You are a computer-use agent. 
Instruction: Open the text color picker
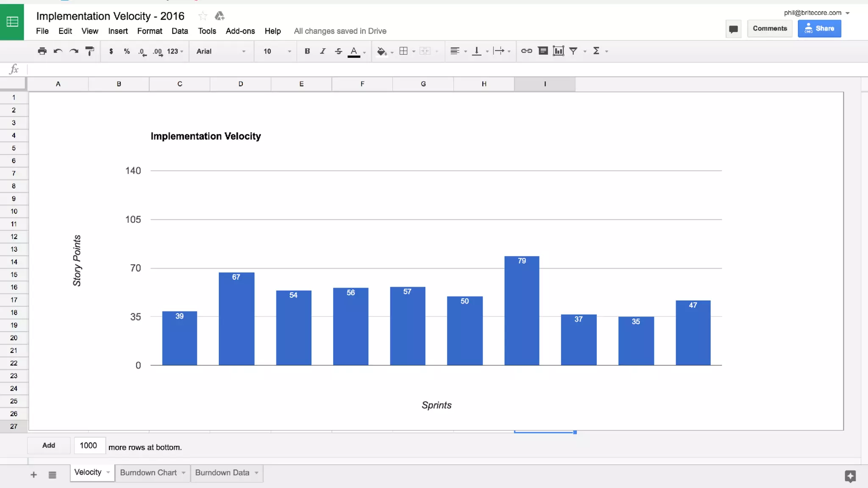coord(354,51)
